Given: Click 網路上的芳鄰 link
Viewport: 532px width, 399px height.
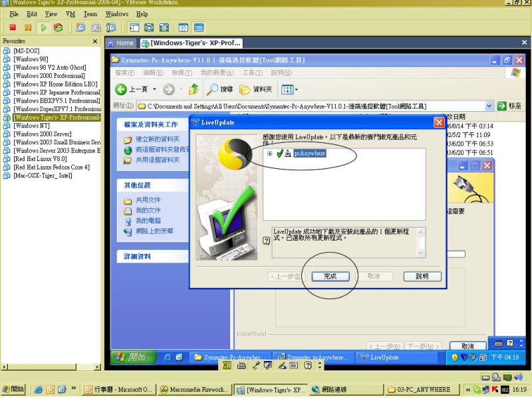Looking at the screenshot, I should point(154,231).
